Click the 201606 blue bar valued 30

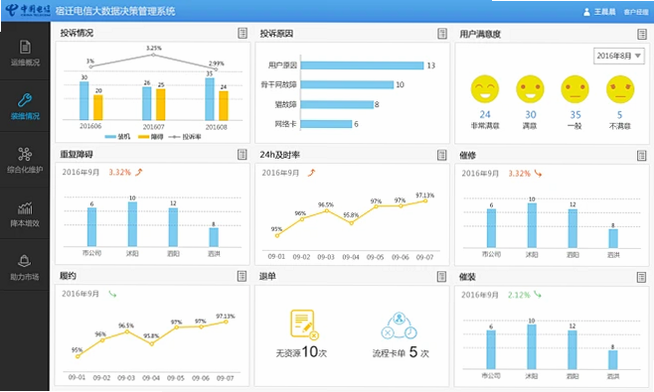[x=84, y=101]
